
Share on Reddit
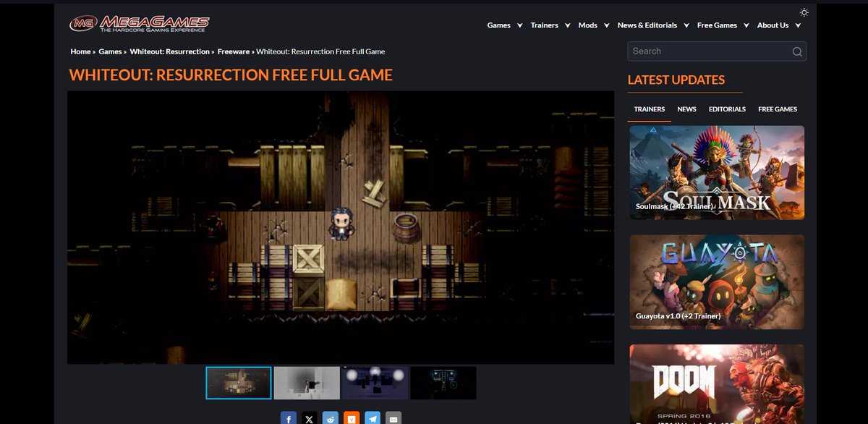tap(331, 419)
